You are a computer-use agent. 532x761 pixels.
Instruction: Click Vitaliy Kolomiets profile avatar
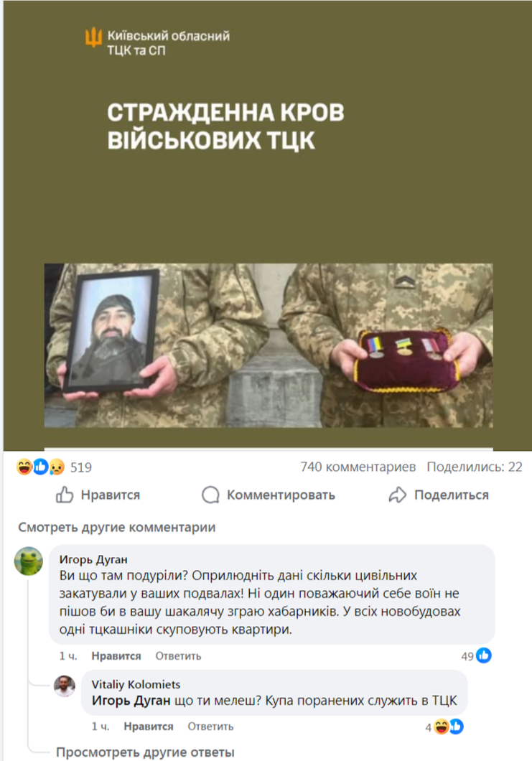(x=65, y=686)
